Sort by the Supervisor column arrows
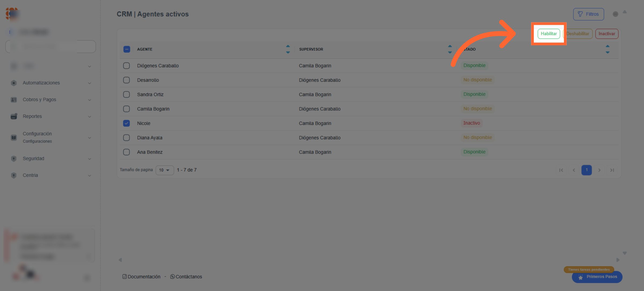644x291 pixels. pyautogui.click(x=450, y=49)
